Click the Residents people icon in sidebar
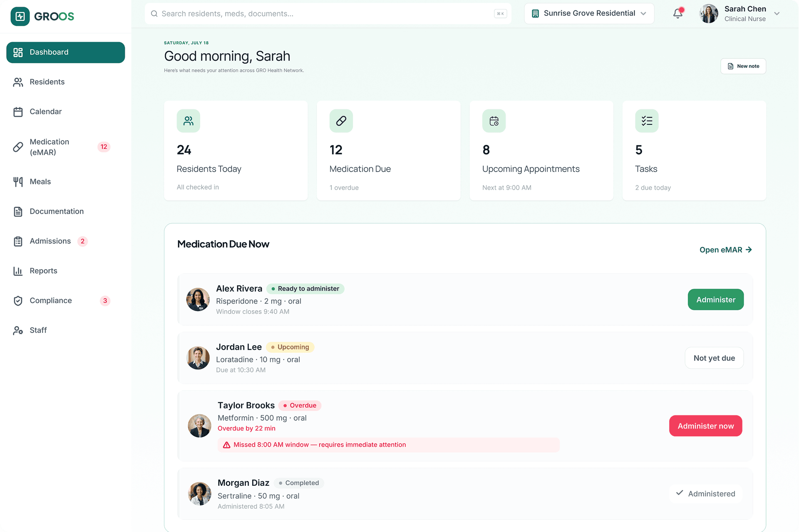799x532 pixels. click(18, 82)
